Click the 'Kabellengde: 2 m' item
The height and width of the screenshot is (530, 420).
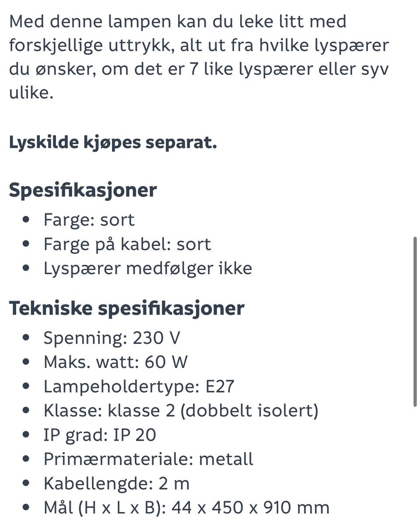(x=116, y=484)
